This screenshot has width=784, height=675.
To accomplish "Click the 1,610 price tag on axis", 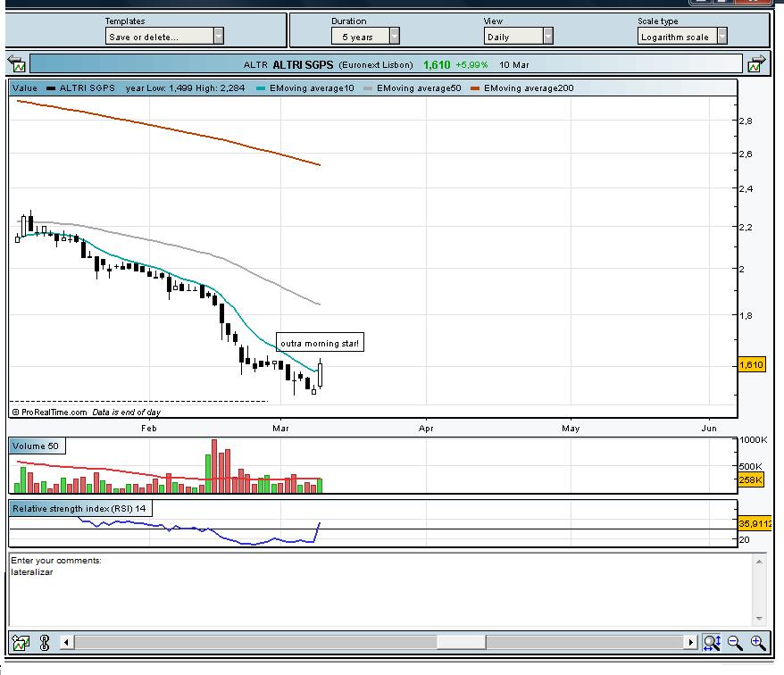I will point(752,364).
